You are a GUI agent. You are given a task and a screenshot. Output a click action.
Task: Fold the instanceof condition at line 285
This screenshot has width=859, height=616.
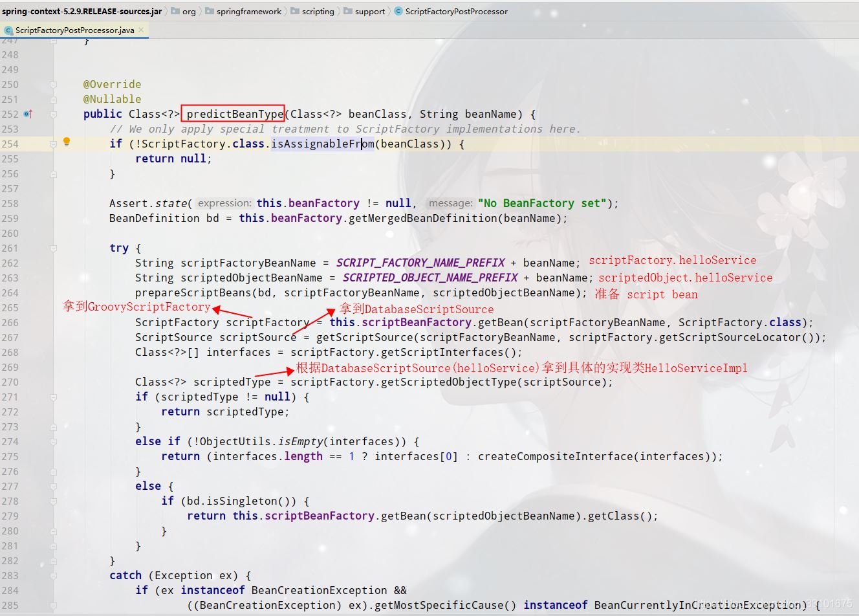pyautogui.click(x=53, y=606)
